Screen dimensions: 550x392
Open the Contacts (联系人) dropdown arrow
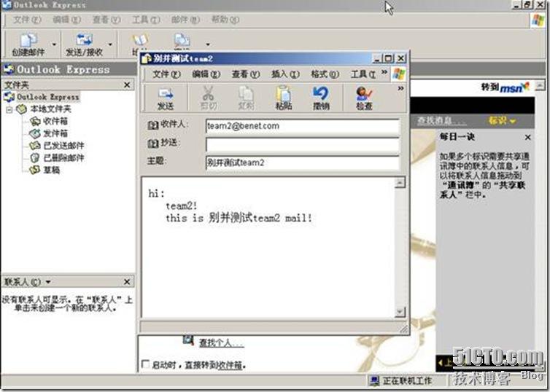pos(48,282)
